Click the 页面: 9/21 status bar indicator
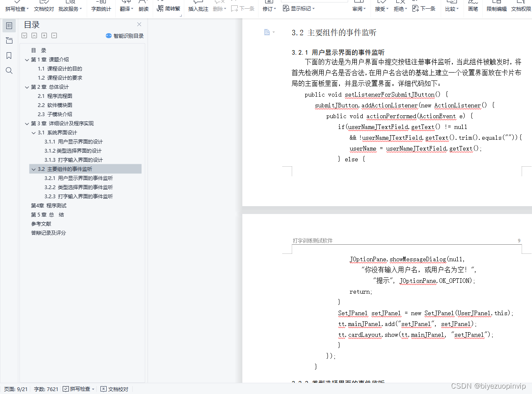This screenshot has height=394, width=532. [x=16, y=389]
